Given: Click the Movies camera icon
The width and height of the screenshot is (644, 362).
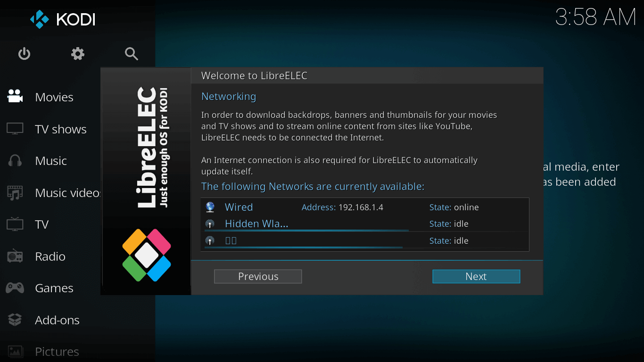Looking at the screenshot, I should tap(15, 97).
